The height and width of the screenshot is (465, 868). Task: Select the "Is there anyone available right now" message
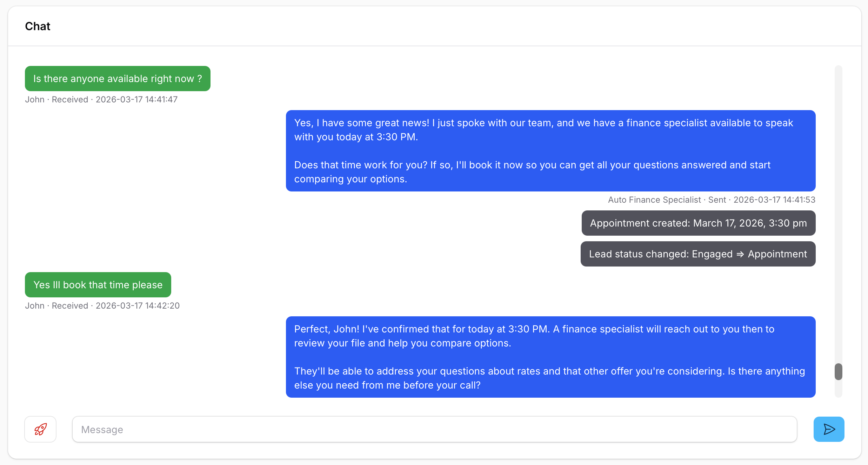coord(118,79)
